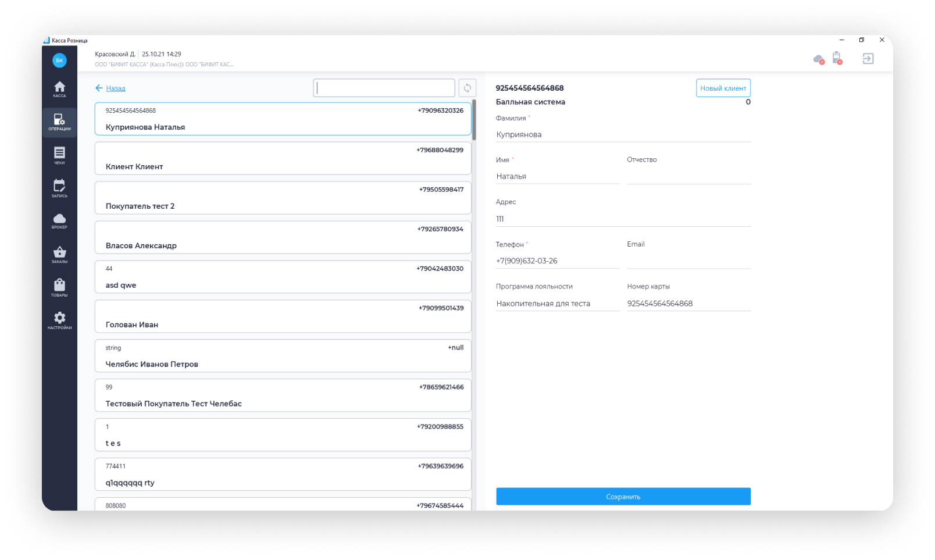Check the fiscal printer status icon
The image size is (935, 560).
[x=837, y=58]
